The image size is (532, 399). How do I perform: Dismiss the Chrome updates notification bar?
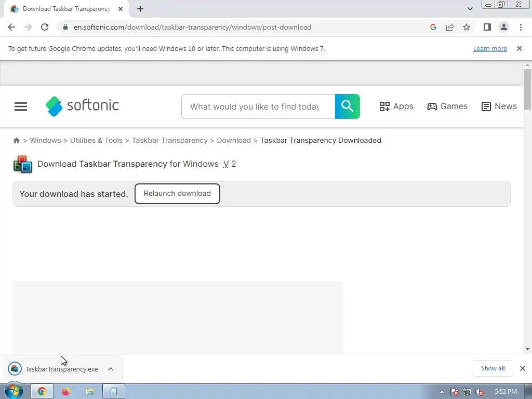tap(520, 48)
